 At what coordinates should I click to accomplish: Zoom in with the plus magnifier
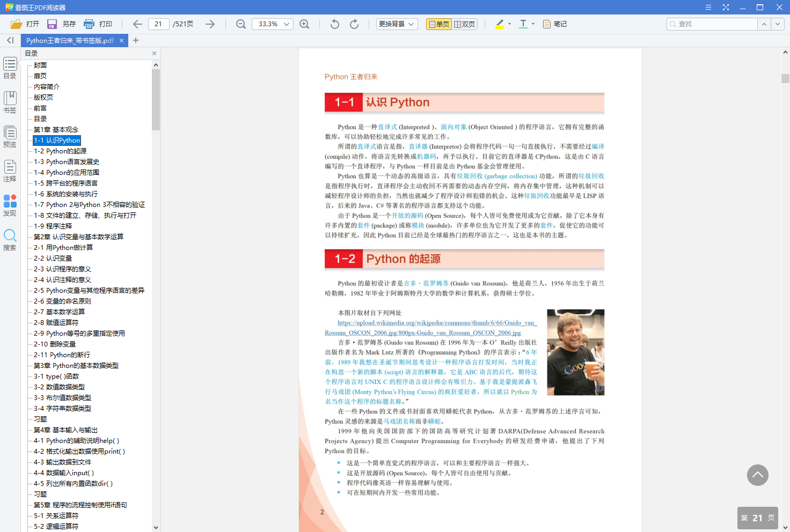point(304,24)
